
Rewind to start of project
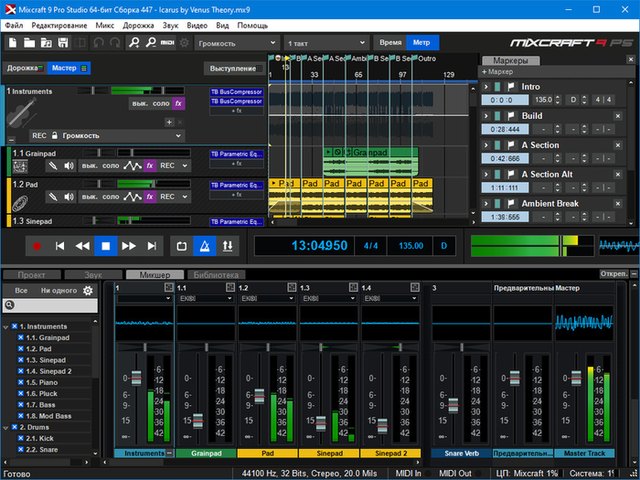60,245
